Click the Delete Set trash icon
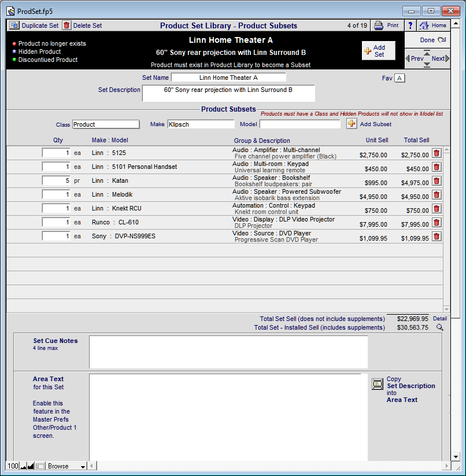Screen dimensions: 466x476 pos(66,25)
